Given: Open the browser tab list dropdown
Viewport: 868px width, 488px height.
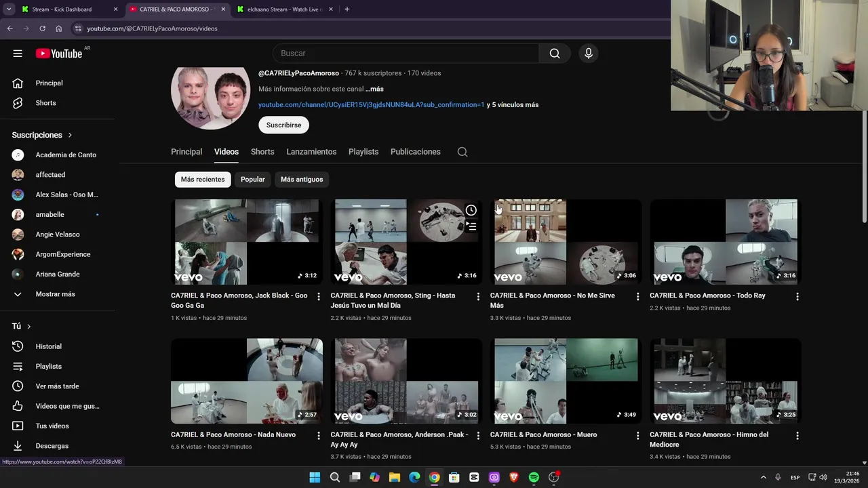Looking at the screenshot, I should point(9,9).
